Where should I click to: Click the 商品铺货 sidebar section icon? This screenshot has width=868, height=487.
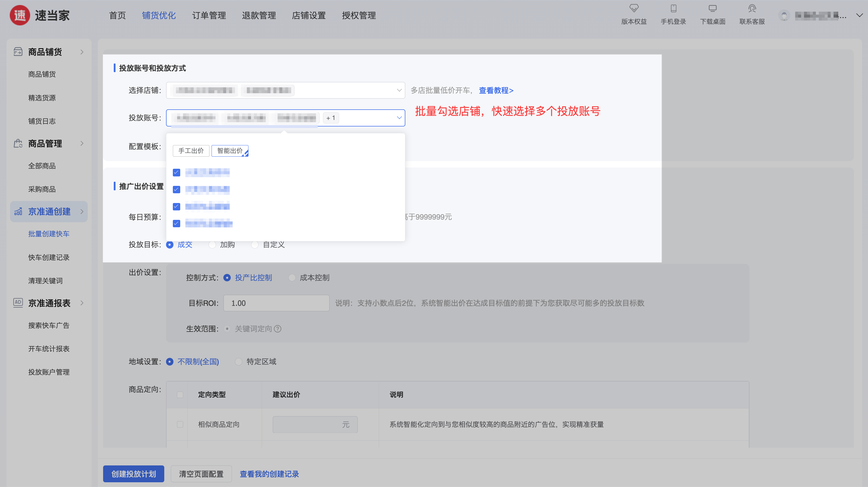tap(18, 52)
